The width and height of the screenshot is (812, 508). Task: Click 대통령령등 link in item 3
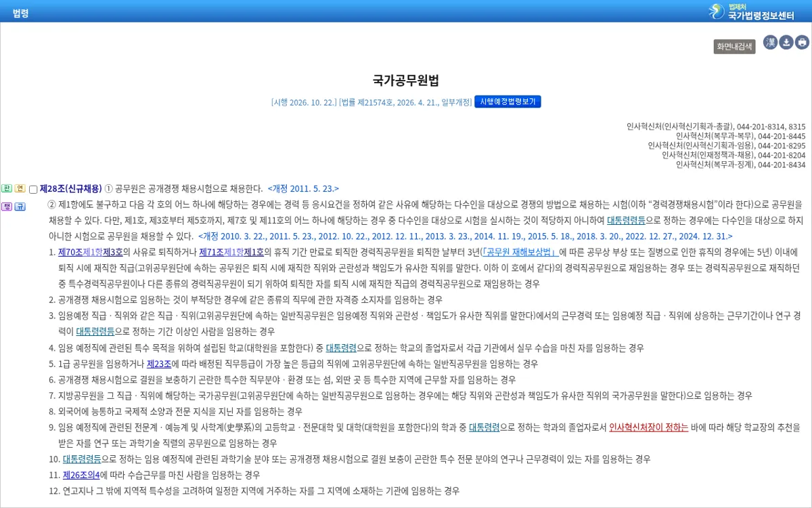pyautogui.click(x=95, y=331)
